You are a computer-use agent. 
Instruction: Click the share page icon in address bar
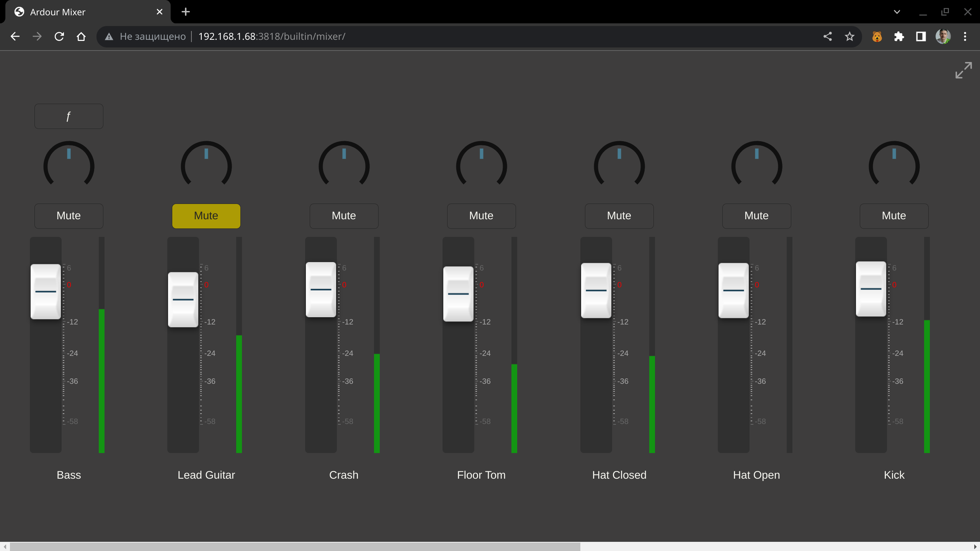click(x=828, y=36)
